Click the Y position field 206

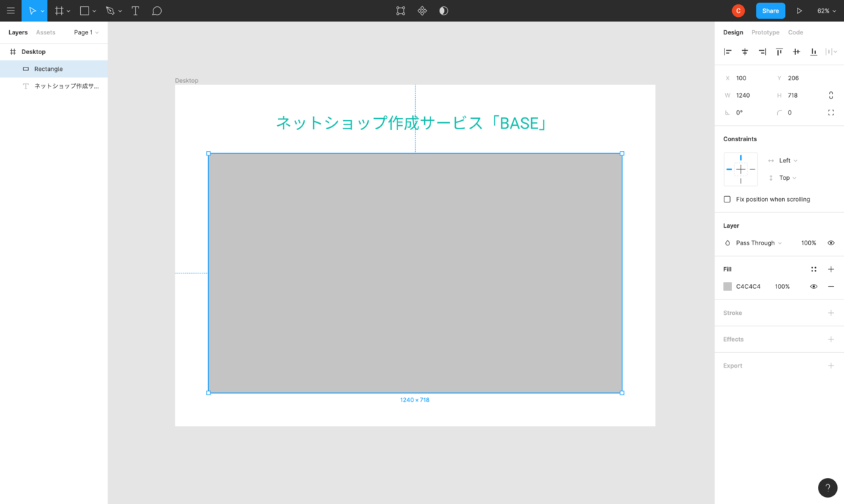[x=798, y=78]
